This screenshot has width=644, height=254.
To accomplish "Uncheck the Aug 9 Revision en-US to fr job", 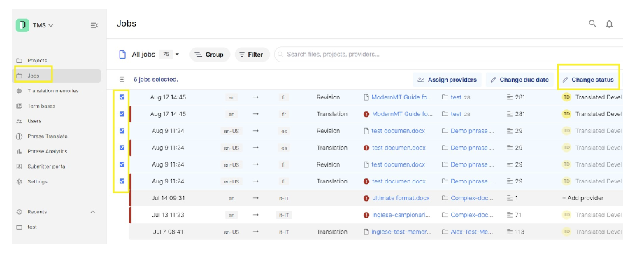I will (122, 164).
